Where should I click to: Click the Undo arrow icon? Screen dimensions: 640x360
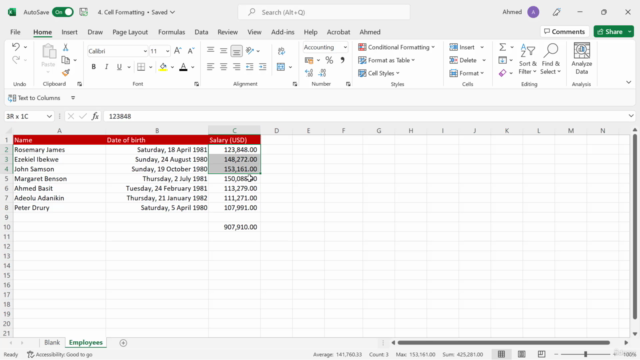point(16,47)
